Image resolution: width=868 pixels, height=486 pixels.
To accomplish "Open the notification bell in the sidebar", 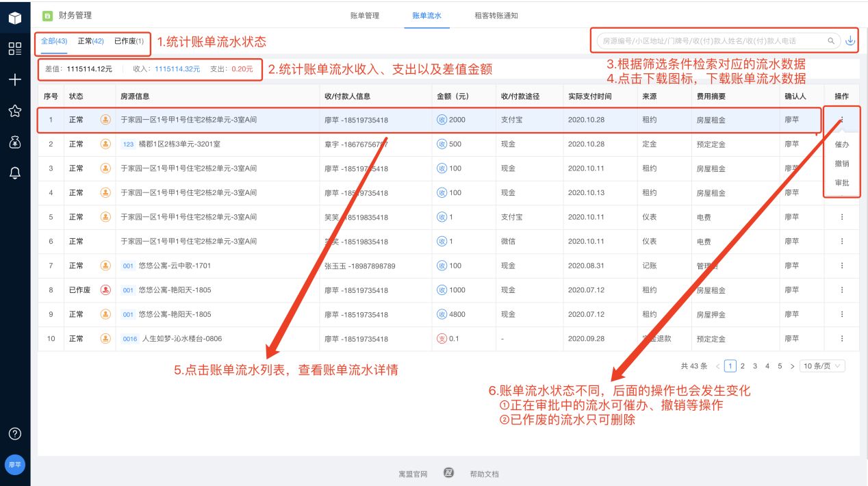I will [15, 173].
